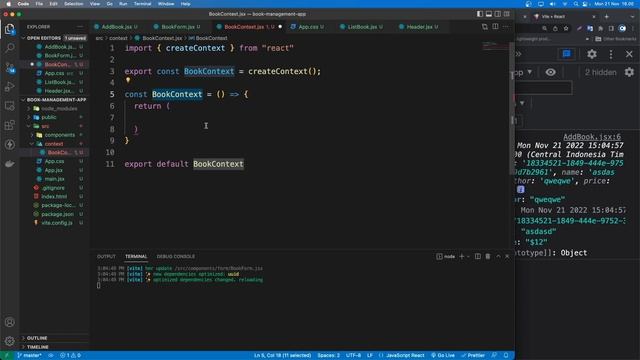
Task: Bookmark the page with star icon
Action: coord(566,28)
